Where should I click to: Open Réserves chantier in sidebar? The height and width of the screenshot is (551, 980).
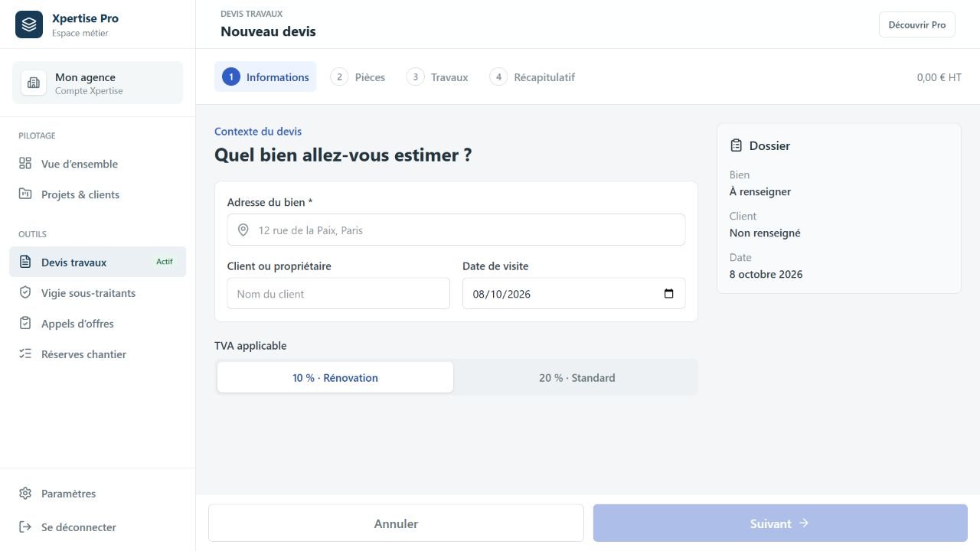pyautogui.click(x=98, y=354)
